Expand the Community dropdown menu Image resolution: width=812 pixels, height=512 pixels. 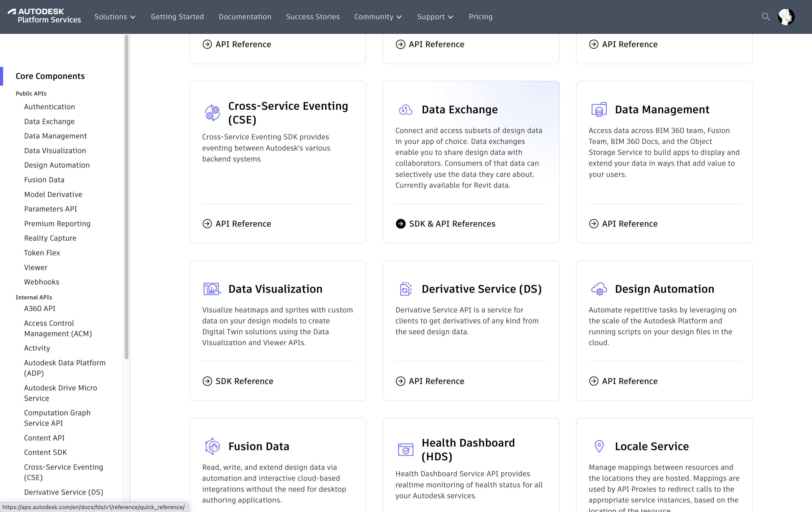pos(378,17)
